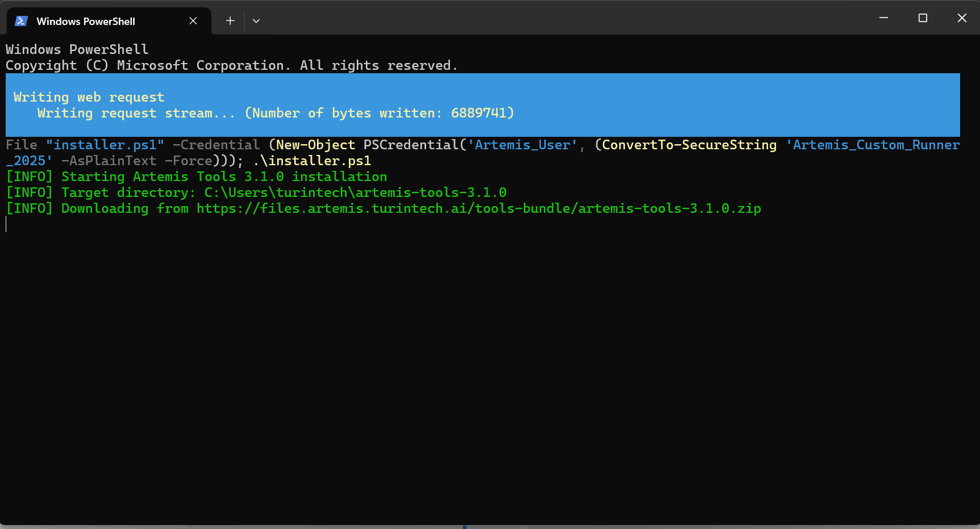The image size is (980, 529).
Task: Open the artemis-tools-3.1.0.zip download URL
Action: [x=478, y=209]
